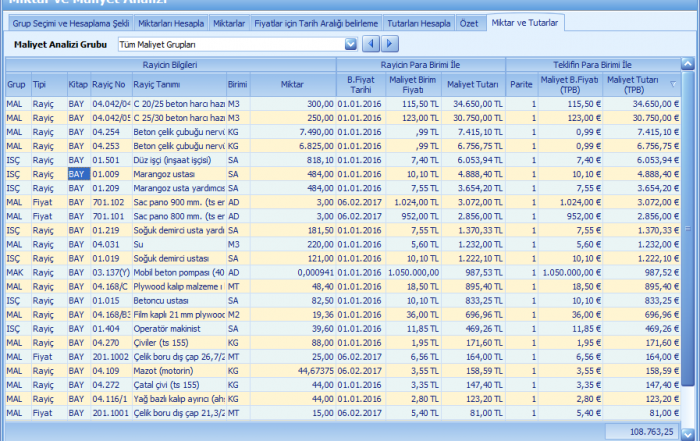
Task: Click scroll-up arrow of the table scrollbar
Action: pos(689,65)
